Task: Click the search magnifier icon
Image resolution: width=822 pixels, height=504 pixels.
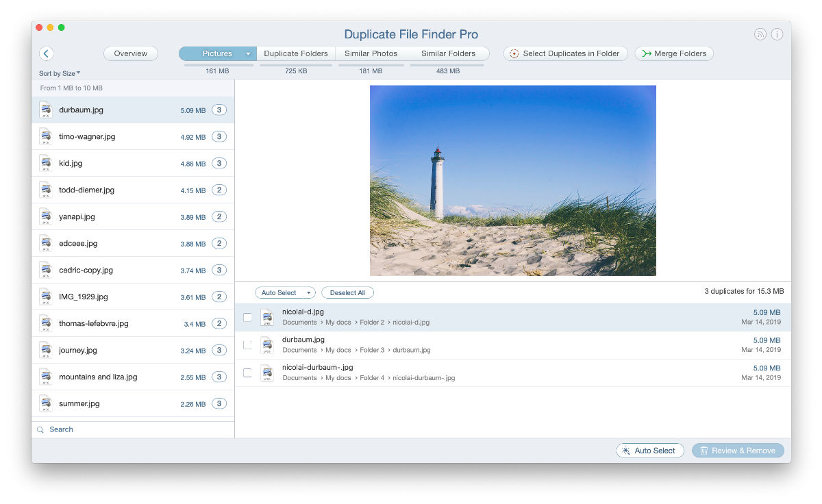Action: 40,430
